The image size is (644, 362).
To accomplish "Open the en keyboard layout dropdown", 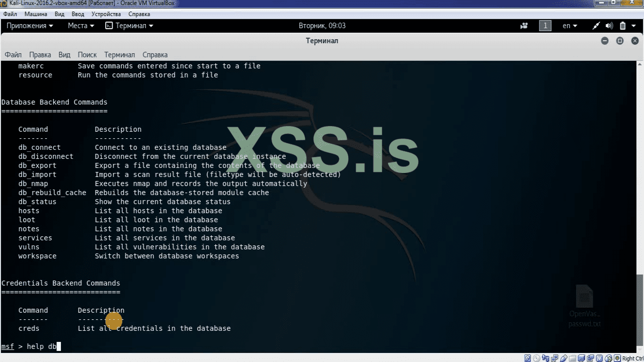I will click(570, 26).
